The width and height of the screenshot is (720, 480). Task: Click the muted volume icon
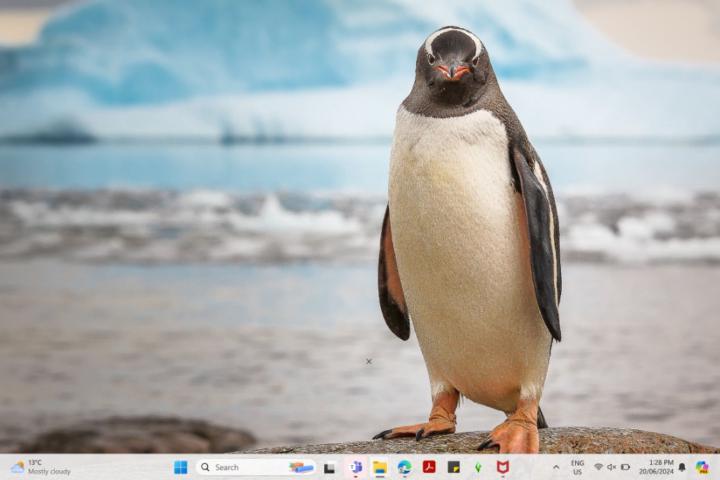(611, 467)
